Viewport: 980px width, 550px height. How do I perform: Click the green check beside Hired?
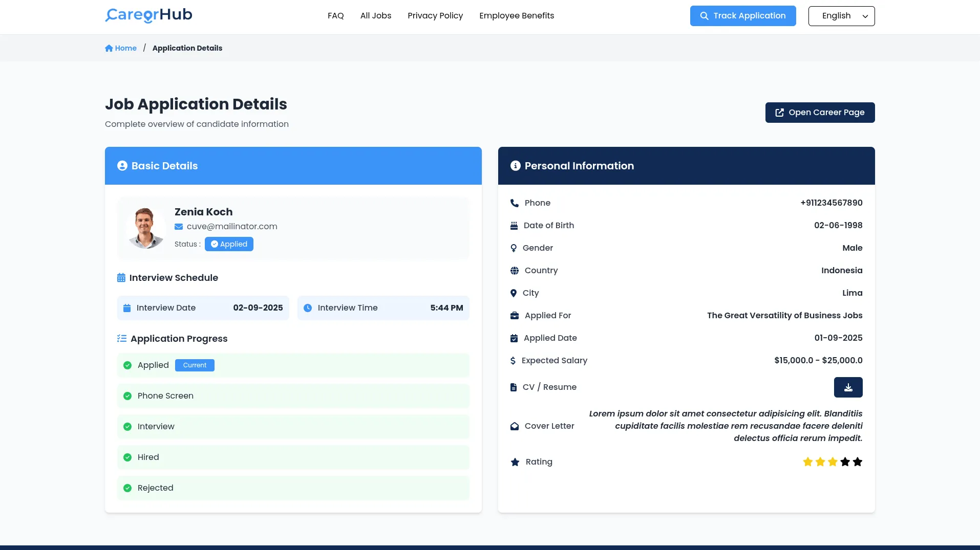click(x=127, y=457)
